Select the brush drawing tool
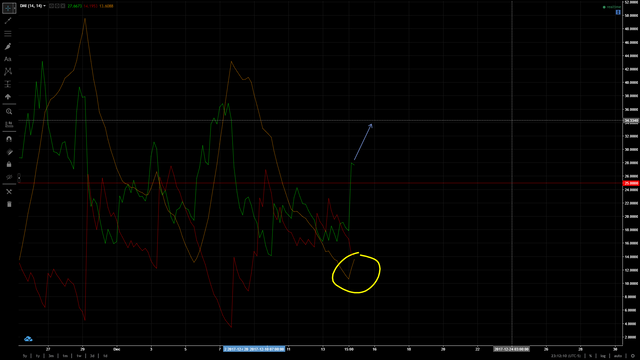 click(8, 47)
